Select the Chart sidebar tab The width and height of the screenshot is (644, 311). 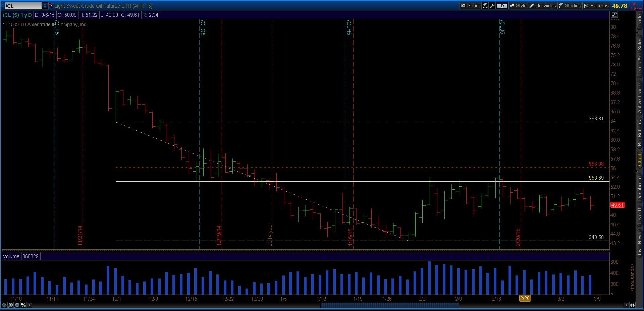640,160
